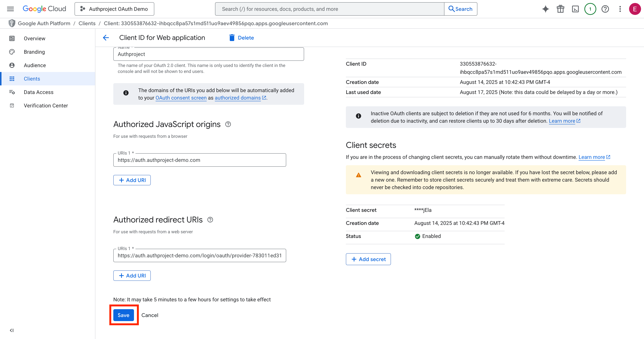Show help for Authorized JavaScript origins
The height and width of the screenshot is (339, 644).
[x=228, y=124]
